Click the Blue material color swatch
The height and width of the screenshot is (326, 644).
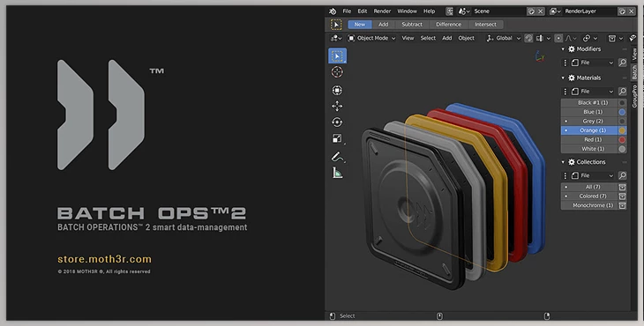[622, 112]
